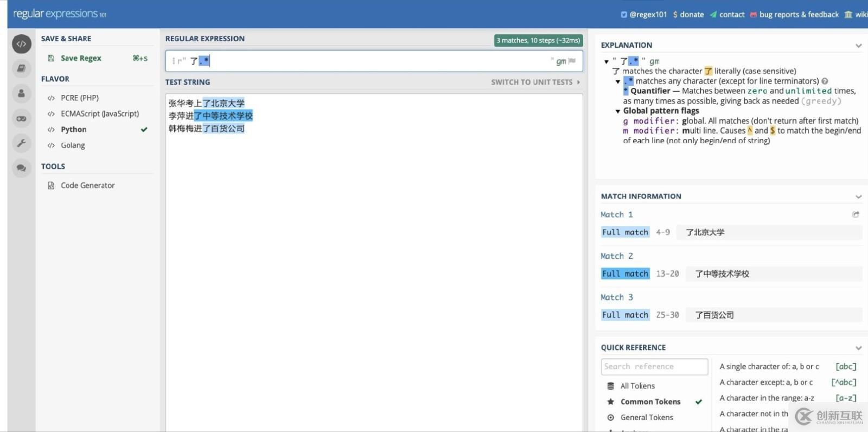This screenshot has height=432, width=868.
Task: Collapse the Global pattern flags triangle
Action: pyautogui.click(x=617, y=111)
